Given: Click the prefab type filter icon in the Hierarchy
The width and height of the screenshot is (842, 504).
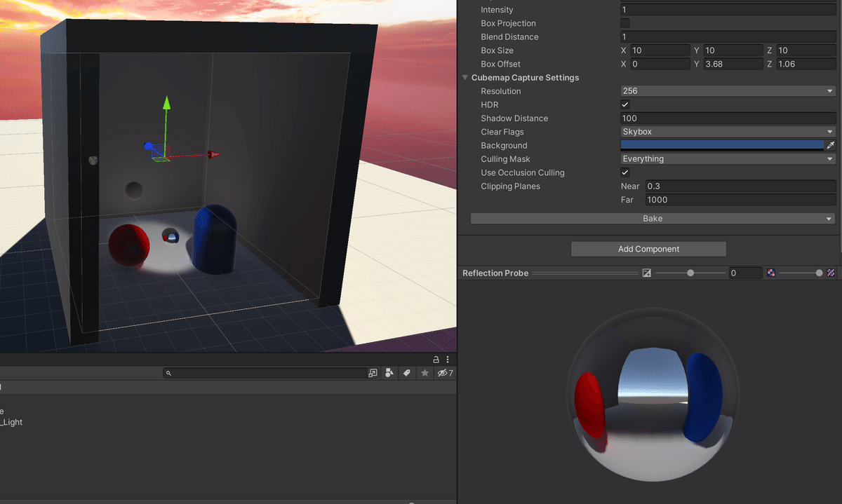Looking at the screenshot, I should pos(389,373).
